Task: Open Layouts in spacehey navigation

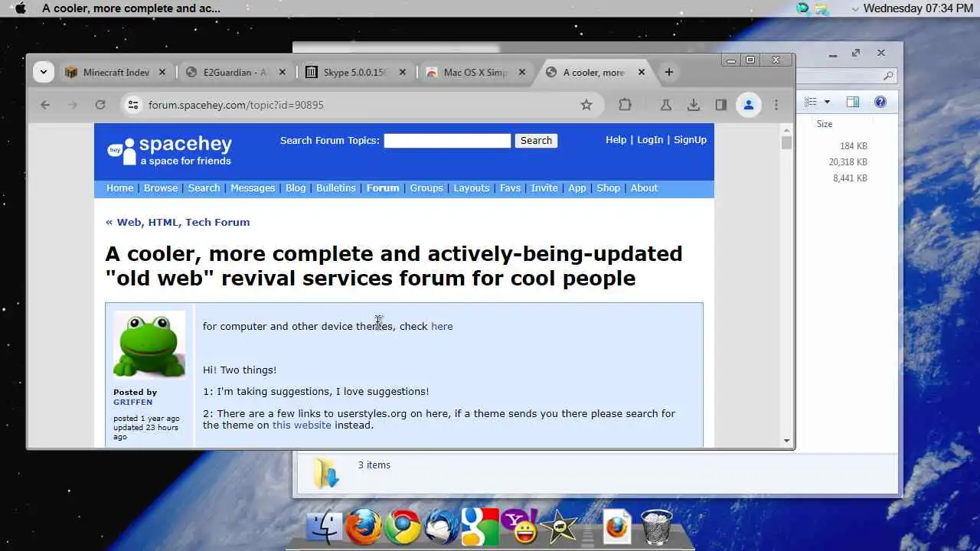Action: click(x=471, y=187)
